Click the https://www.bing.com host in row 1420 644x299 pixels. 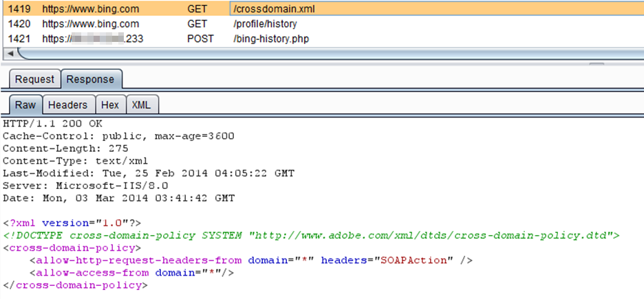pos(90,24)
